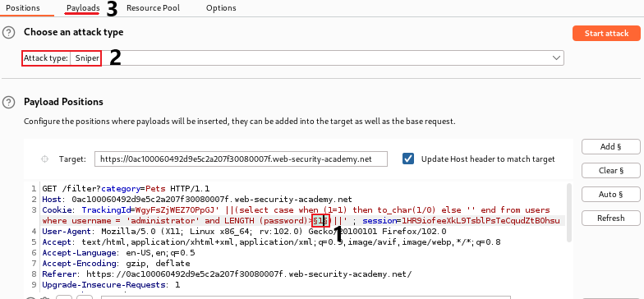The image size is (644, 299).
Task: Click the Referer header line
Action: pyautogui.click(x=227, y=274)
